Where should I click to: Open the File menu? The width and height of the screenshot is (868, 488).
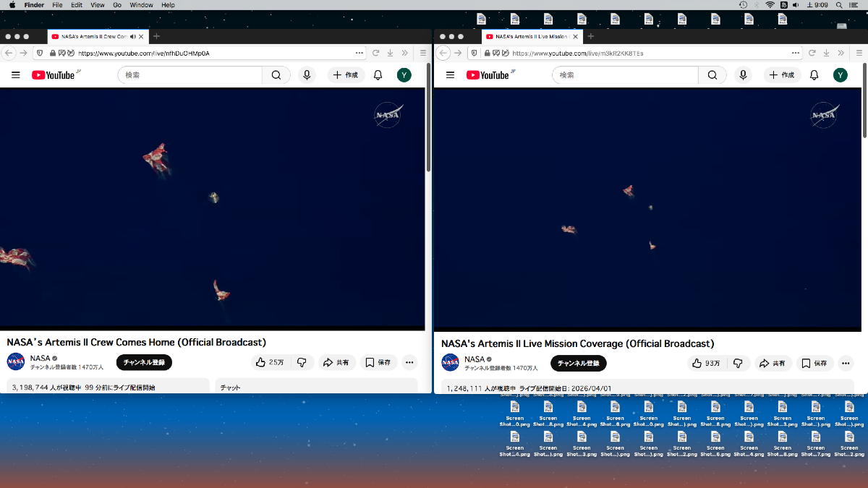57,5
